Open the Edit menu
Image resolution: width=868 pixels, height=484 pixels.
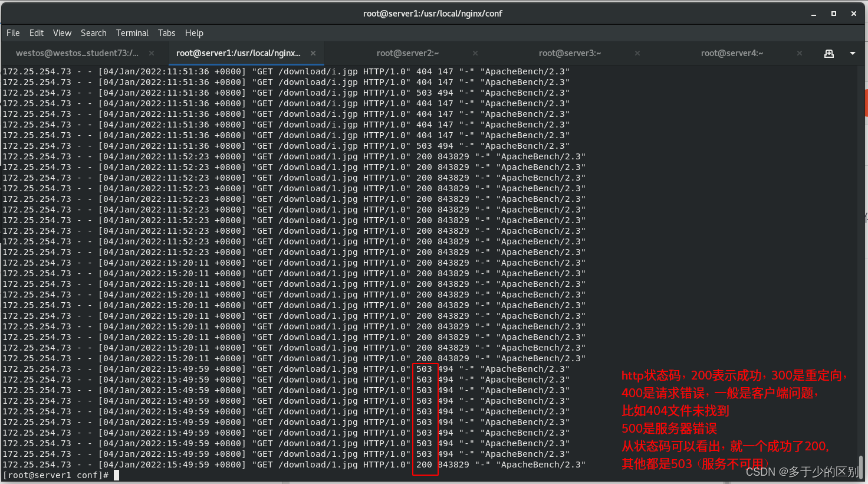[x=37, y=33]
